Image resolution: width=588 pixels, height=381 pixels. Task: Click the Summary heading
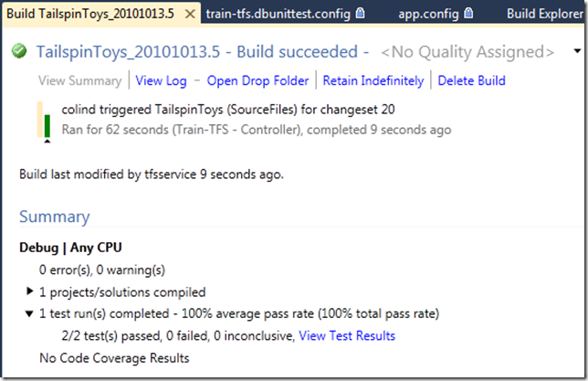(x=55, y=217)
